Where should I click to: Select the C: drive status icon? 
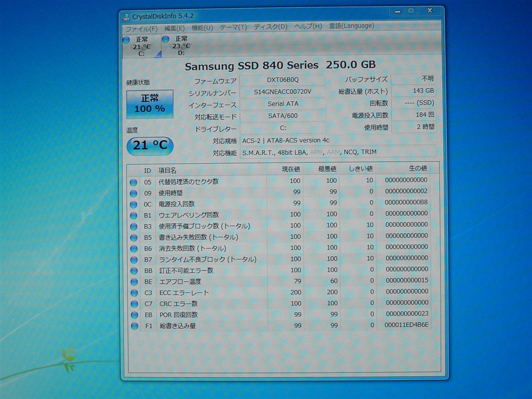tap(126, 40)
